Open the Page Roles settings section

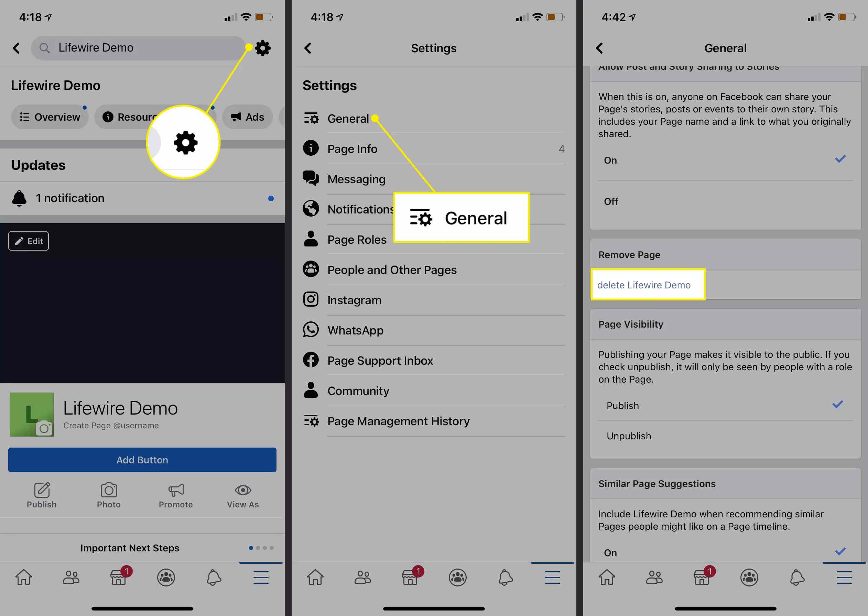click(x=357, y=239)
